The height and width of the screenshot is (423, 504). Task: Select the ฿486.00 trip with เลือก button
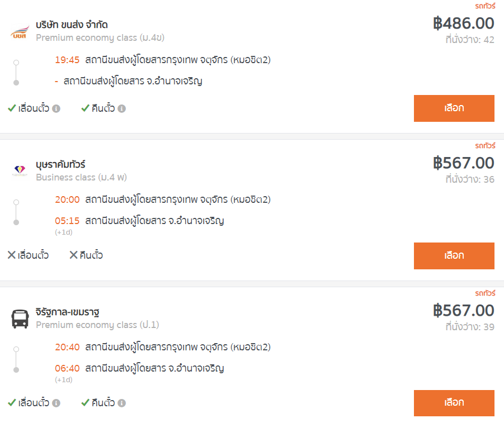click(454, 108)
